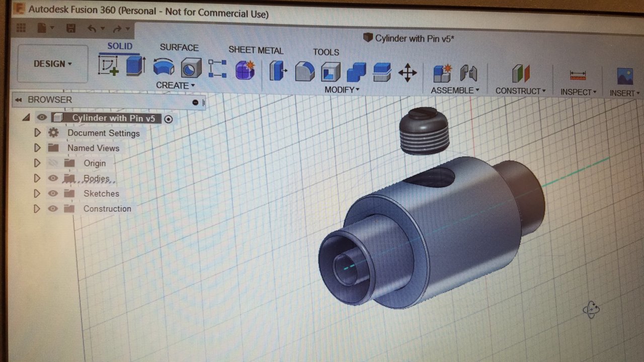Save the design with floppy icon

click(x=71, y=28)
